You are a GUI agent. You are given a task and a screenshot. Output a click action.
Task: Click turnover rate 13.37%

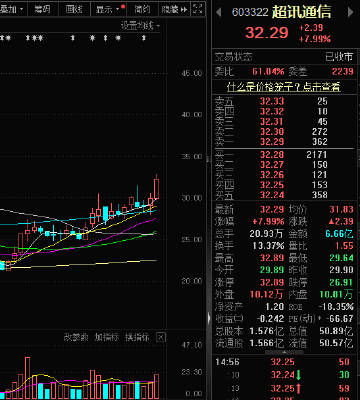point(268,246)
